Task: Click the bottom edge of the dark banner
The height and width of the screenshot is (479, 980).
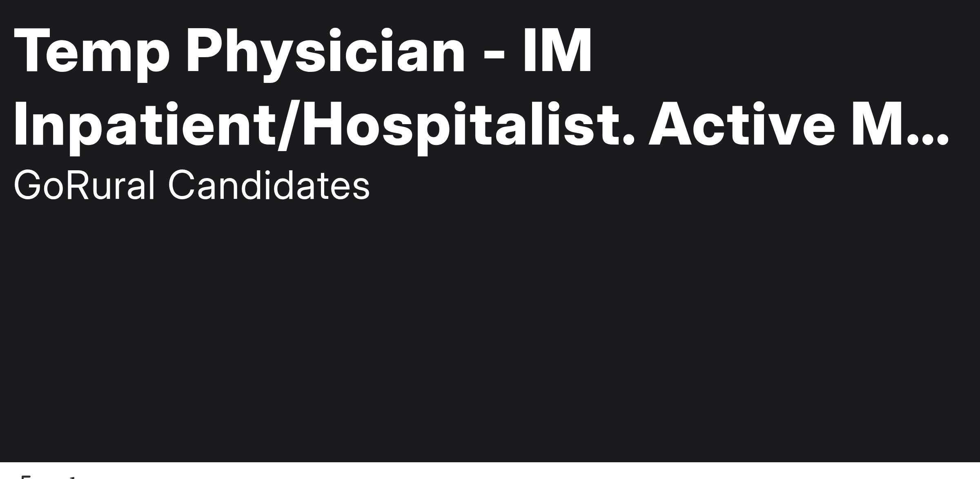Action: click(490, 461)
